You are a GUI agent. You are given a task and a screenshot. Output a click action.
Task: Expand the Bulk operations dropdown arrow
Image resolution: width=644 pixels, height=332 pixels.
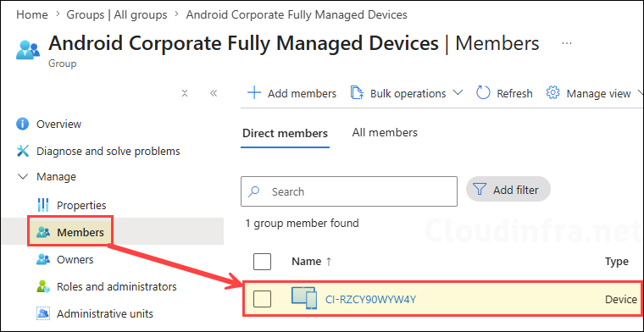tap(458, 93)
